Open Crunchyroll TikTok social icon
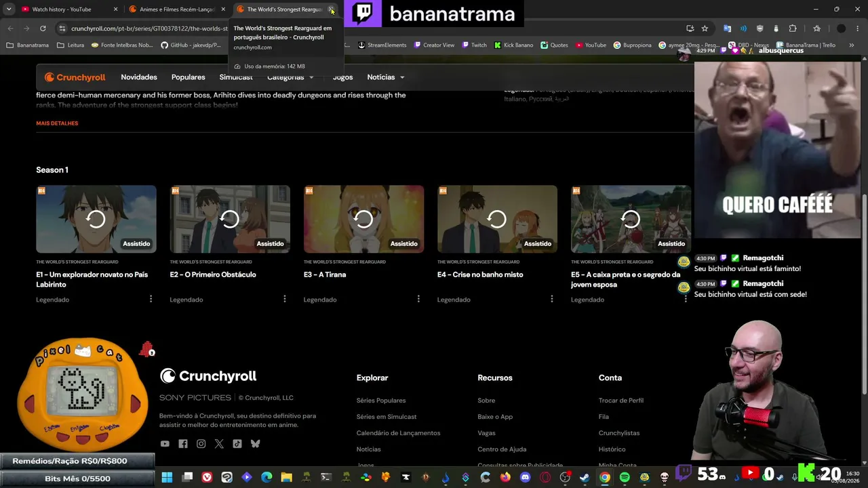868x488 pixels. (237, 444)
